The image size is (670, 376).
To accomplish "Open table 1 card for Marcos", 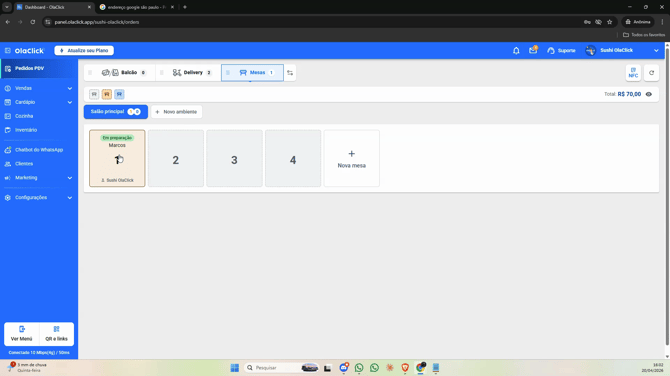I will pyautogui.click(x=117, y=159).
